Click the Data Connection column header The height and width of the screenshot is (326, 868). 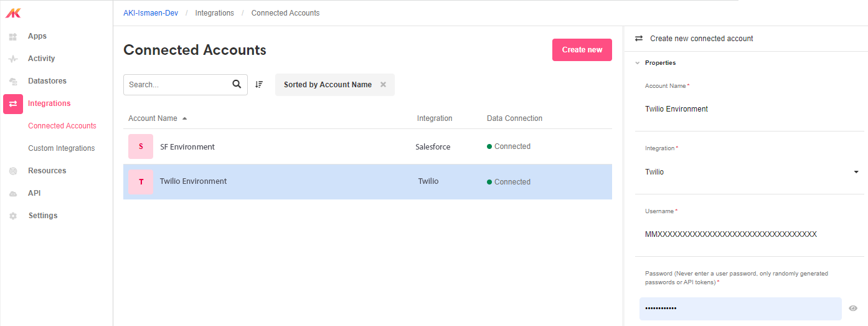point(514,118)
